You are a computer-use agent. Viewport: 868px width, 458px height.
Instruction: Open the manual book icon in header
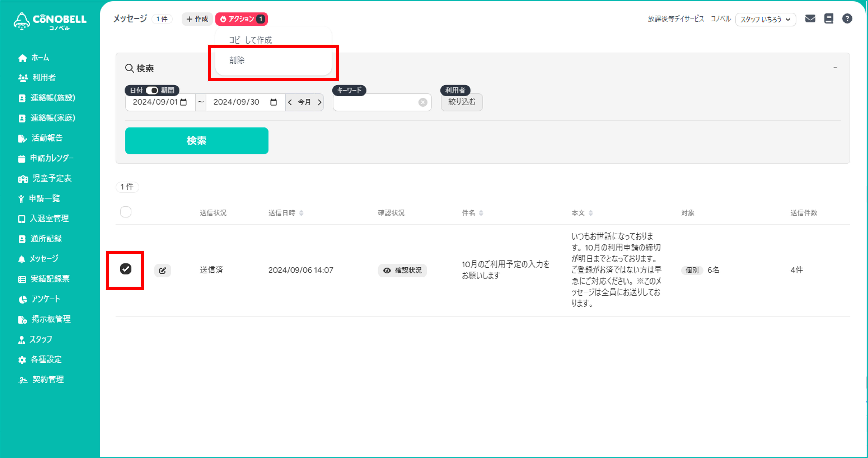[x=829, y=19]
